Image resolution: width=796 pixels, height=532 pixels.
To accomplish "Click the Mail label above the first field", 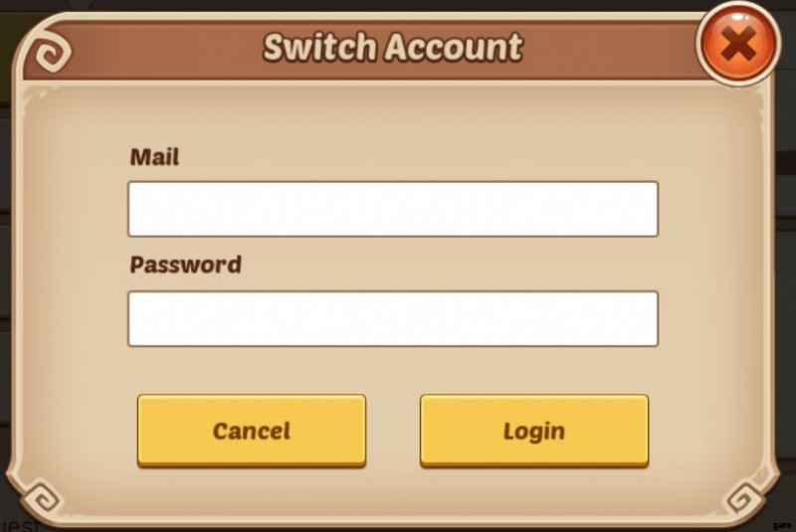I will point(154,157).
